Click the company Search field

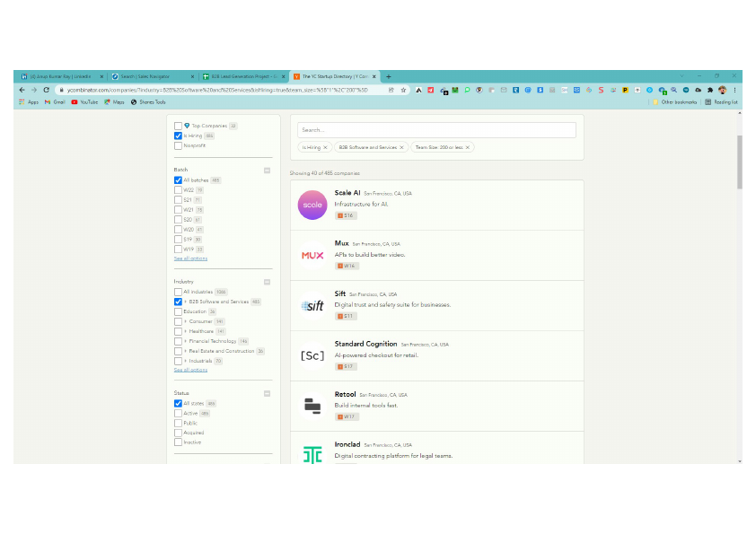tap(437, 130)
